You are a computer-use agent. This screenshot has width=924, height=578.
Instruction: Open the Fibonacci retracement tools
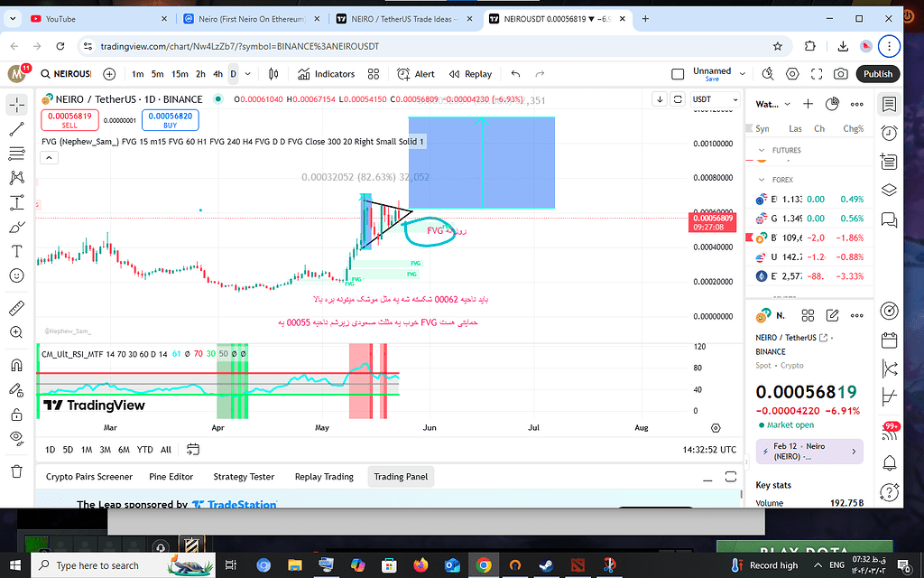click(17, 154)
